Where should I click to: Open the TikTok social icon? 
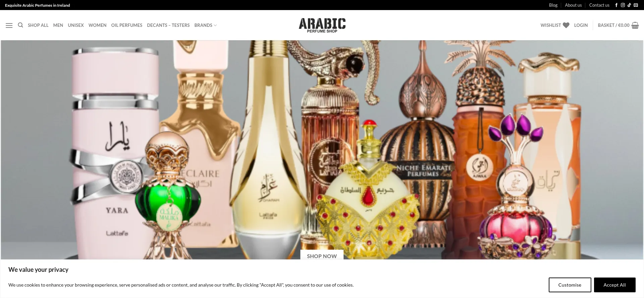pyautogui.click(x=629, y=5)
